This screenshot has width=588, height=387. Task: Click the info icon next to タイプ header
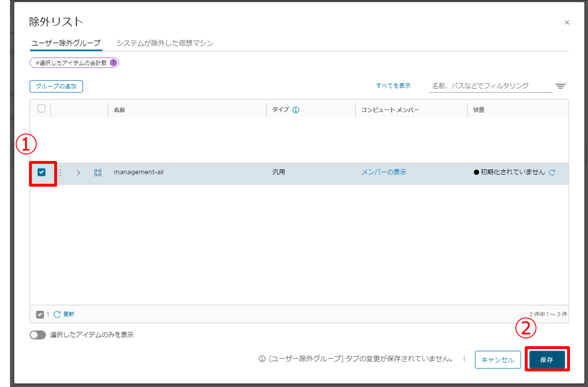point(296,110)
